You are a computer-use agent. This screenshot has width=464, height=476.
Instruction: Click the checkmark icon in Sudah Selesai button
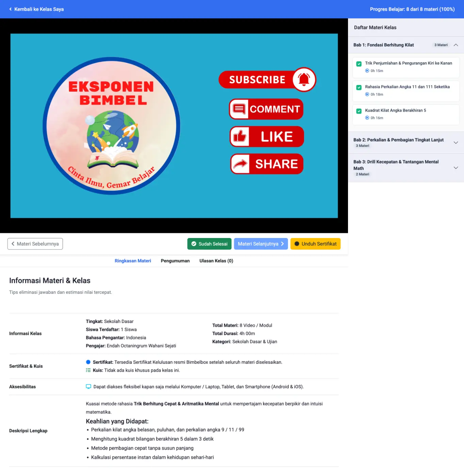(194, 244)
